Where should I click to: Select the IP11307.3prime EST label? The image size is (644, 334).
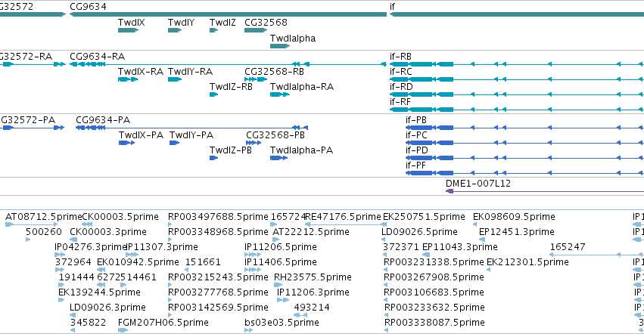click(x=162, y=247)
